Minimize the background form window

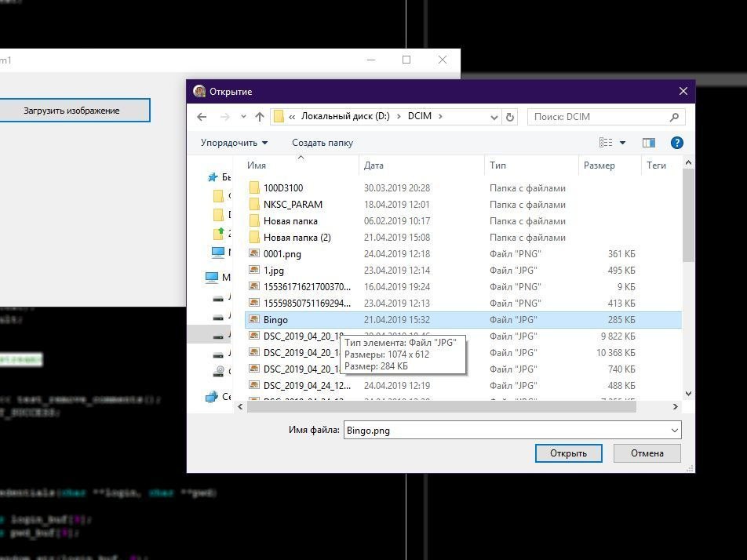click(x=371, y=60)
